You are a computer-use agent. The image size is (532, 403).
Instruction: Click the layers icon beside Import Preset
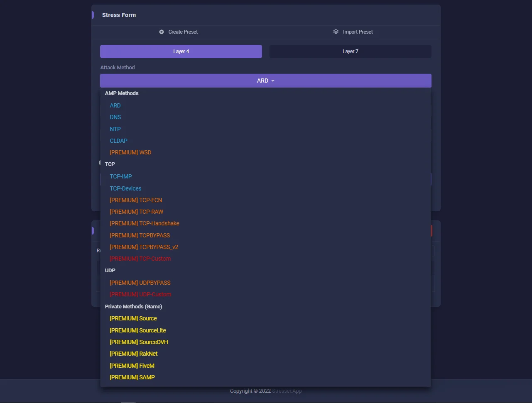[336, 32]
